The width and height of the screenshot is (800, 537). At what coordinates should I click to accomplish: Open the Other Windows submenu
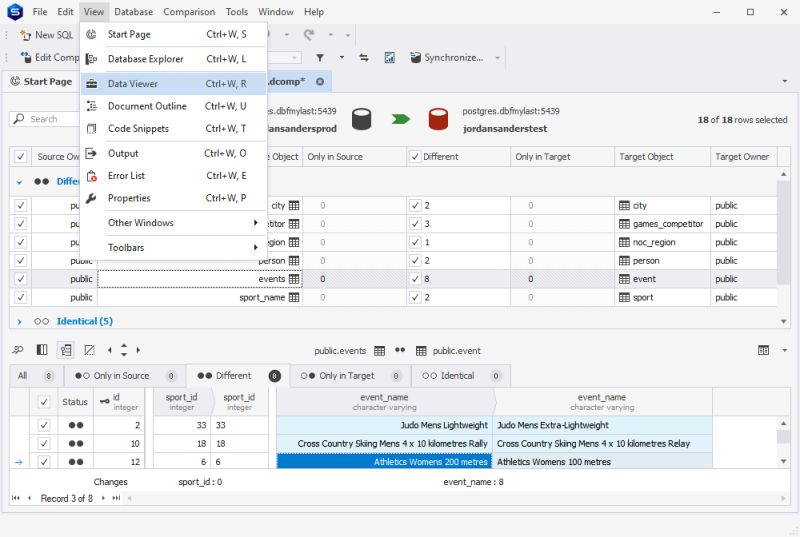[173, 223]
